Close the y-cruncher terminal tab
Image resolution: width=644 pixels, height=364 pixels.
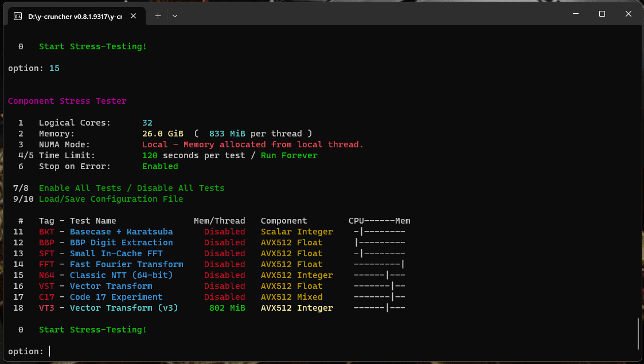click(134, 16)
